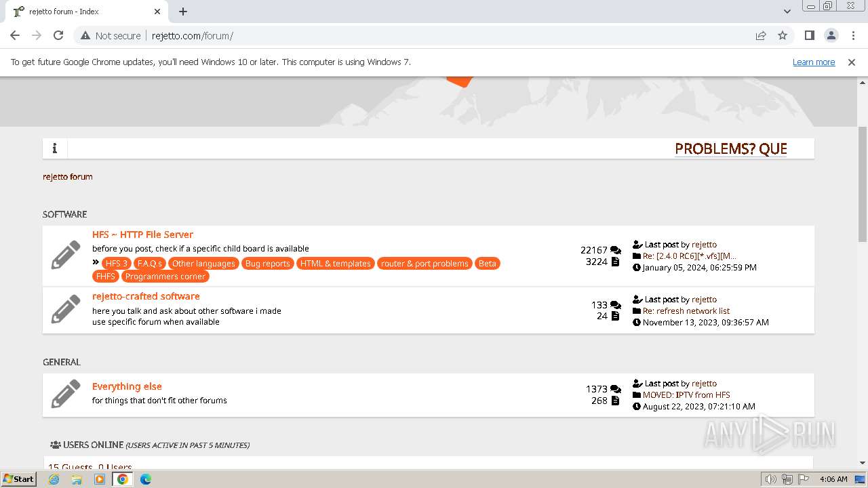Open the Chrome profile avatar
Screen dimensions: 868x488
point(831,35)
